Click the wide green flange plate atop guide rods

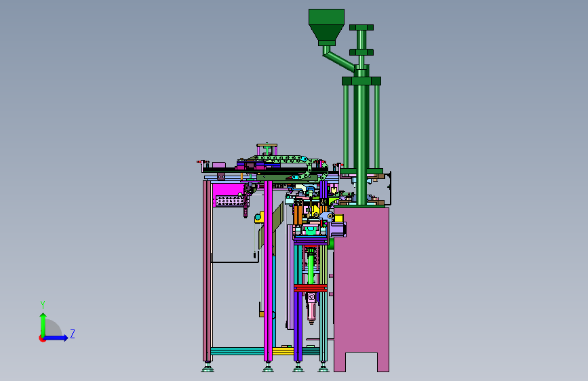[361, 81]
